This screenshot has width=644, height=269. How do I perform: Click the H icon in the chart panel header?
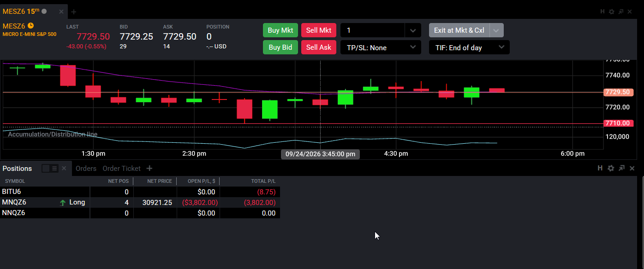point(602,12)
